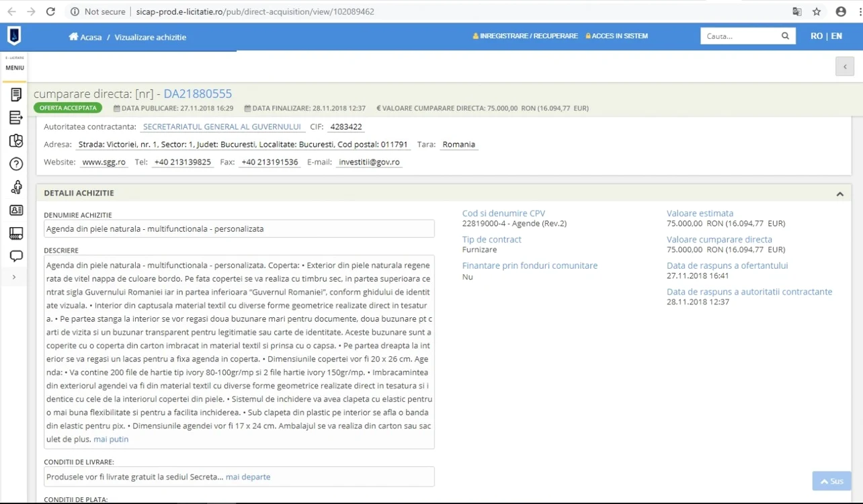Bookmark this page with the star icon
The width and height of the screenshot is (863, 504).
(x=817, y=11)
